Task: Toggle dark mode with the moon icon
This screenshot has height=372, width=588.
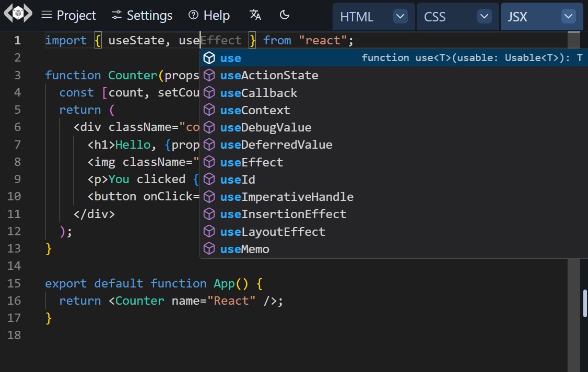Action: pyautogui.click(x=285, y=16)
